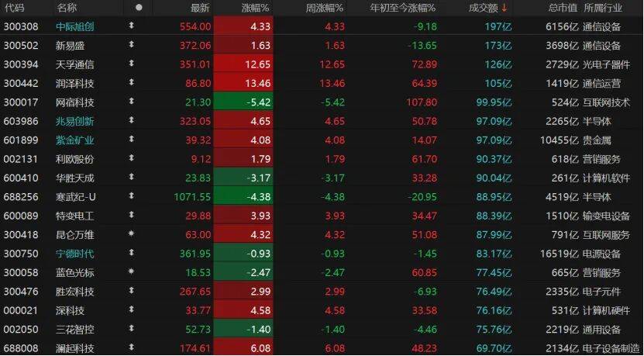Open stock 中际旭创
644x356 pixels.
coord(75,26)
